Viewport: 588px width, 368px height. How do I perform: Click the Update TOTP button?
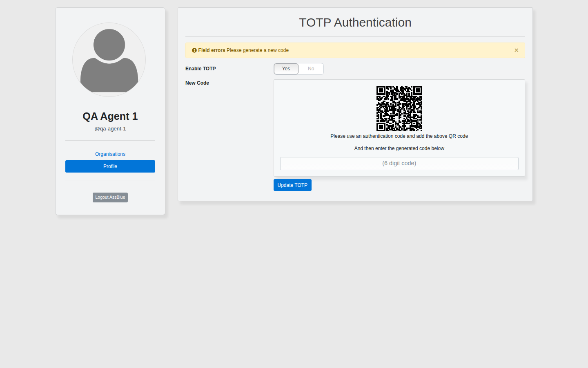tap(292, 185)
